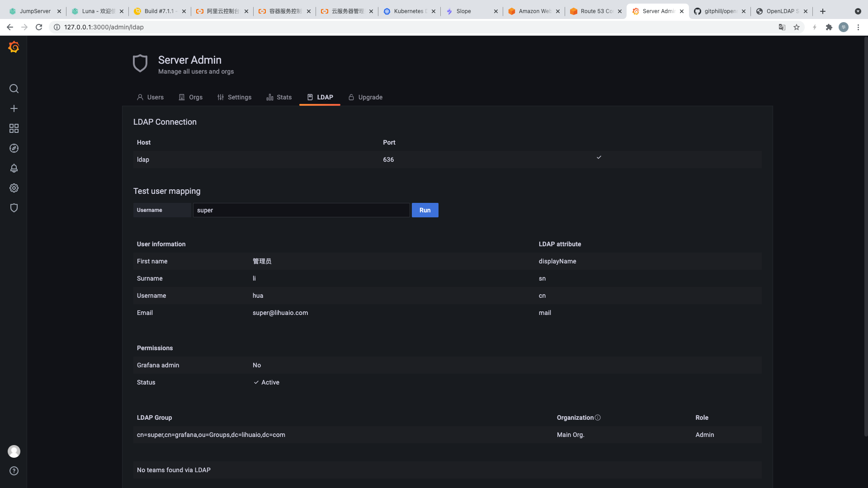Open a new browser tab
868x488 pixels.
click(823, 11)
